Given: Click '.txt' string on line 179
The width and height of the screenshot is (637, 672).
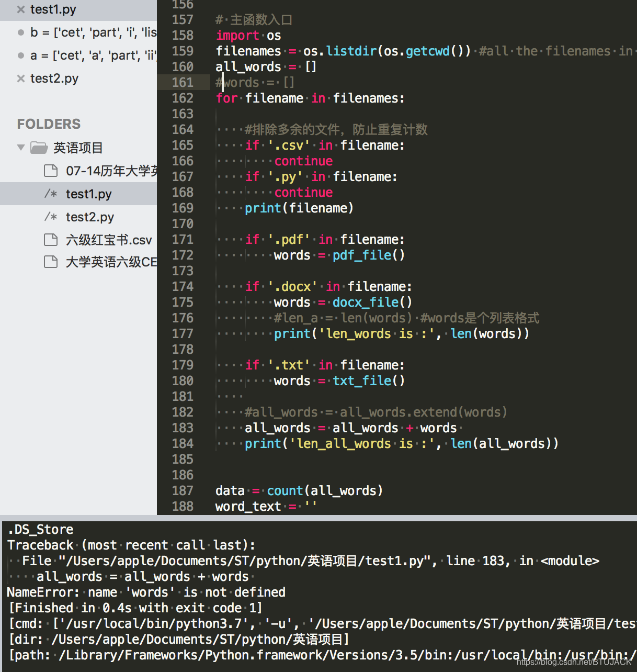Looking at the screenshot, I should pos(289,365).
